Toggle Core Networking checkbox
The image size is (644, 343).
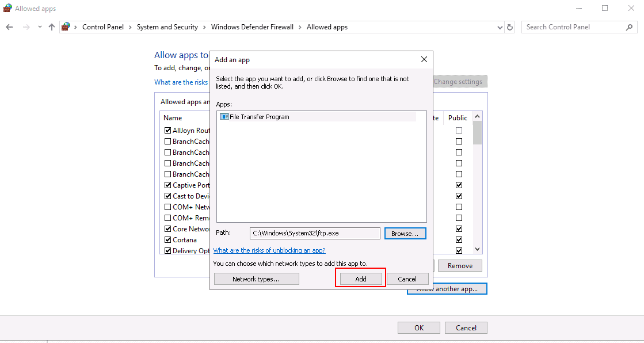(x=167, y=229)
